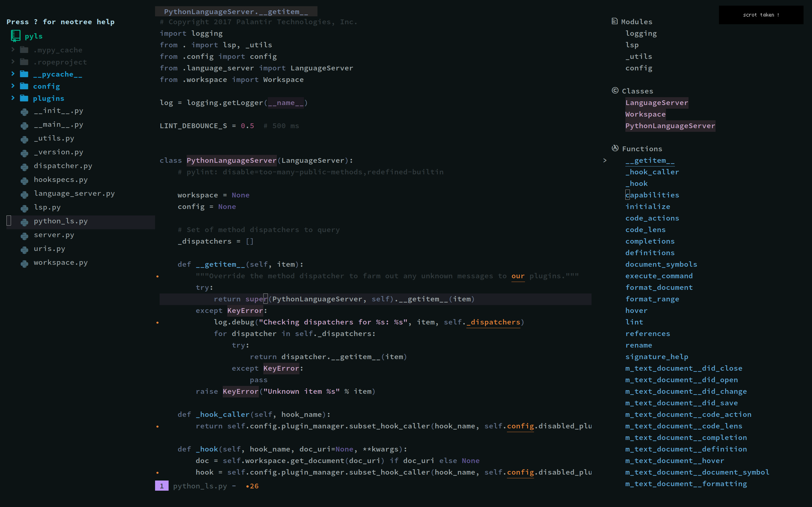Viewport: 812px width, 507px height.
Task: Click the Functions icon in outline panel
Action: tap(615, 148)
